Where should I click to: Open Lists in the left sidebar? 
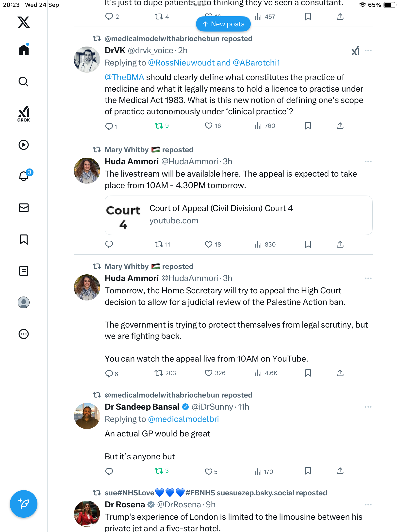click(24, 271)
